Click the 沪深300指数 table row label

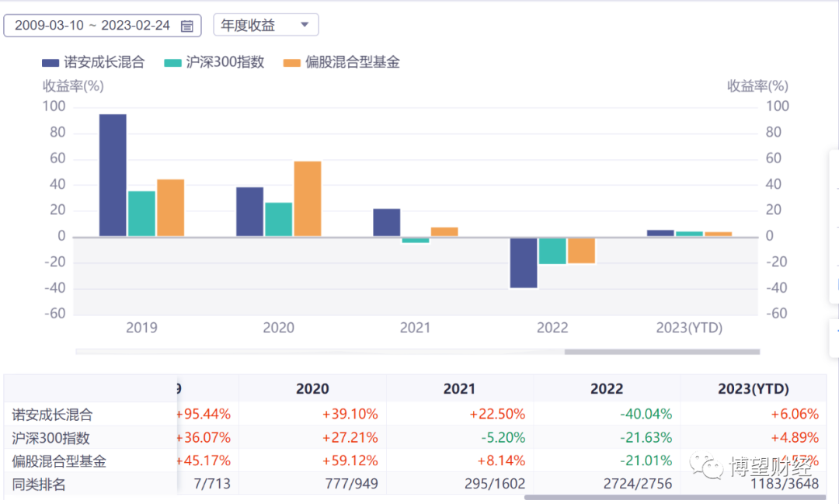(x=50, y=438)
